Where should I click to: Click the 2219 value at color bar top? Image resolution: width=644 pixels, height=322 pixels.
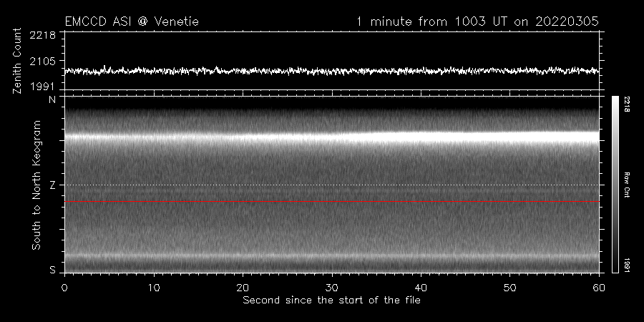(627, 104)
